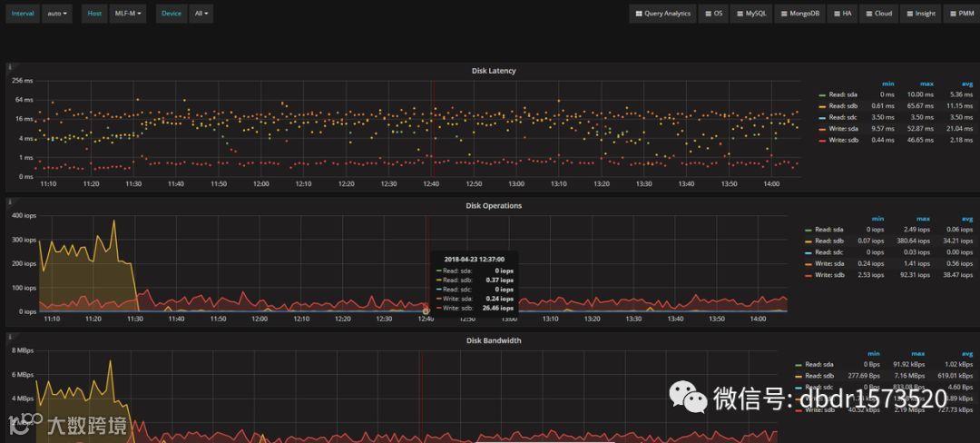The width and height of the screenshot is (980, 443).
Task: Open blue color swatch for Disk Operations Read: sdc
Action: point(808,252)
